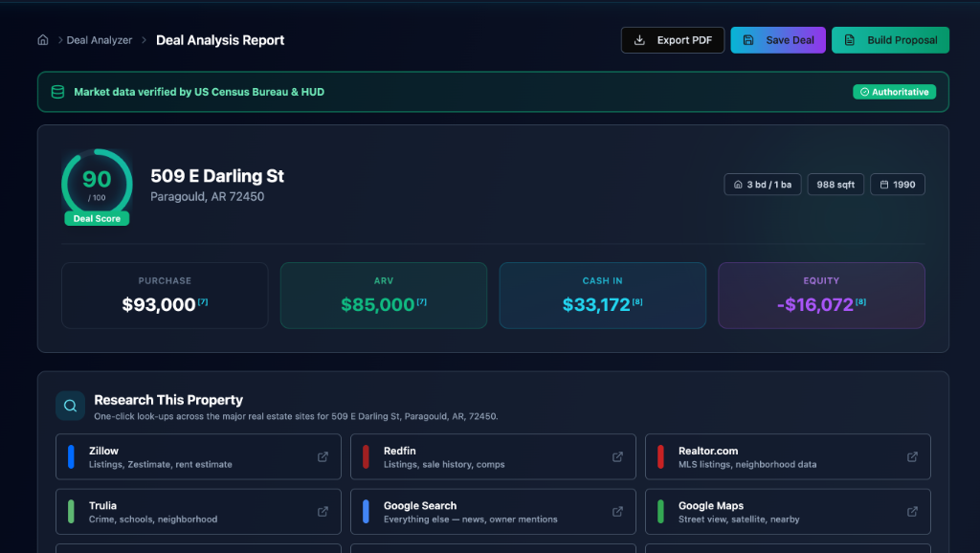Click the Build Proposal button
Image resolution: width=980 pixels, height=553 pixels.
(x=890, y=40)
